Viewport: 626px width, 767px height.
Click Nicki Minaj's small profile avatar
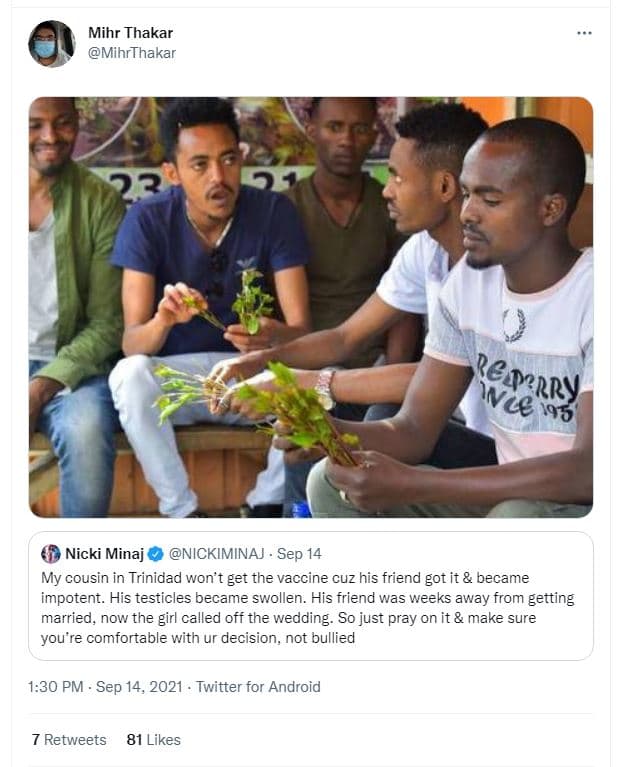(x=51, y=553)
